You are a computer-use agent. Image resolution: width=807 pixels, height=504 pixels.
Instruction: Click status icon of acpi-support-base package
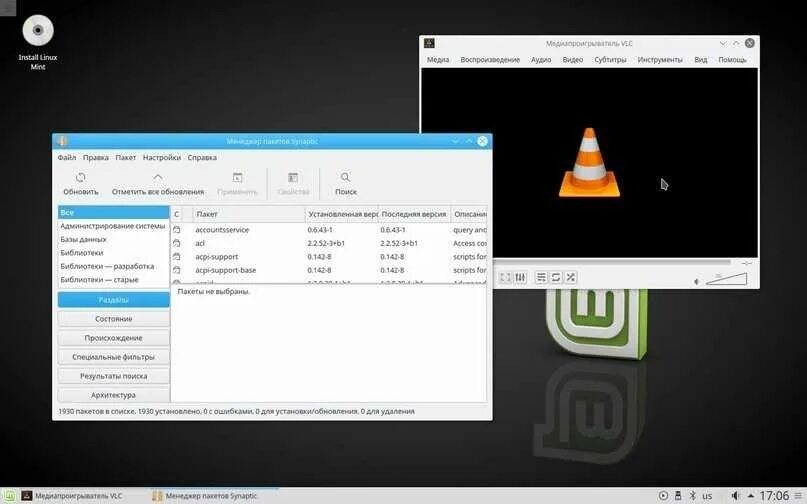coord(177,270)
